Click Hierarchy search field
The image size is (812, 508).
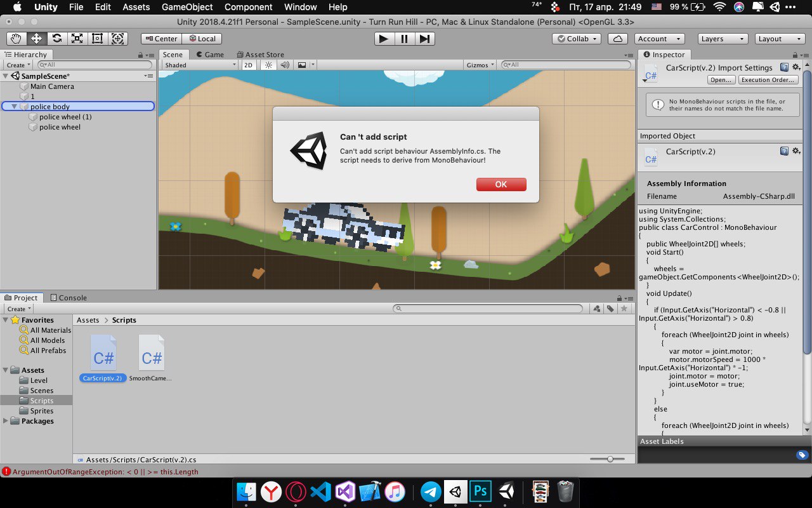(x=95, y=65)
